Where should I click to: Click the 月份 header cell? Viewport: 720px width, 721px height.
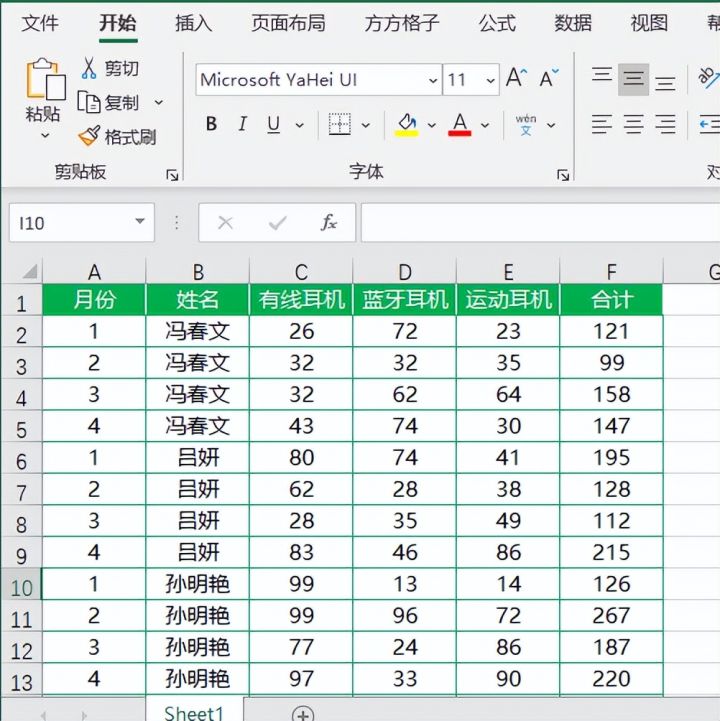(x=94, y=300)
